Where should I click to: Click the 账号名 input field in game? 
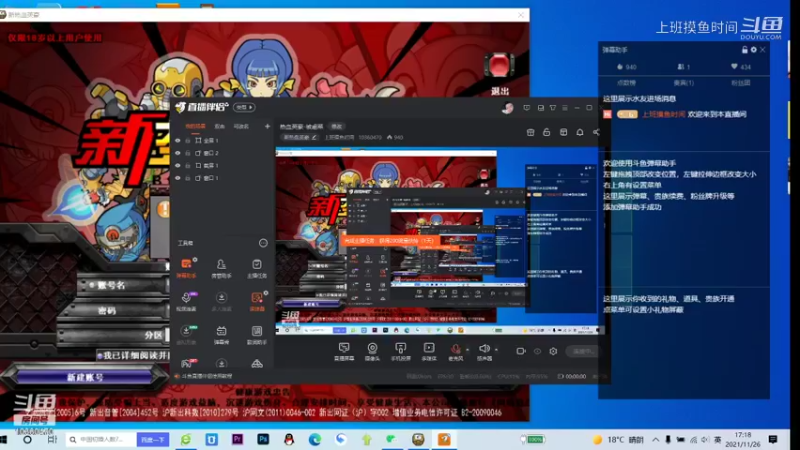[x=122, y=285]
